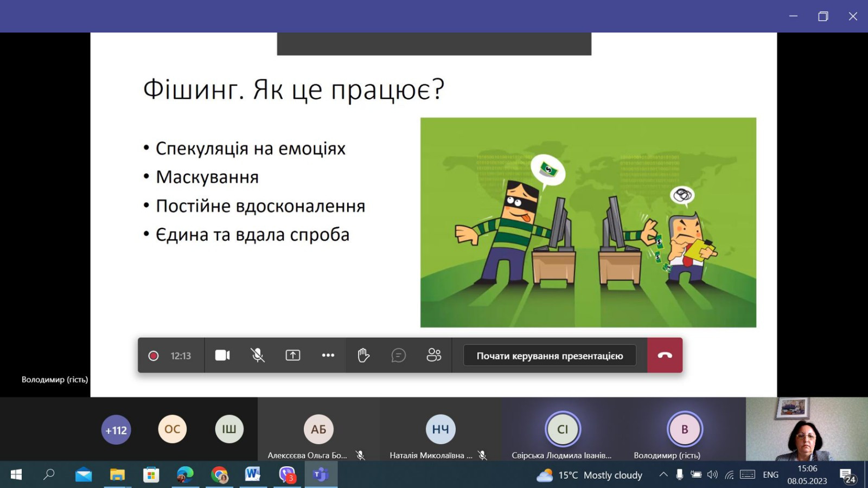868x488 pixels.
Task: Open the more actions ellipsis menu
Action: click(x=328, y=355)
